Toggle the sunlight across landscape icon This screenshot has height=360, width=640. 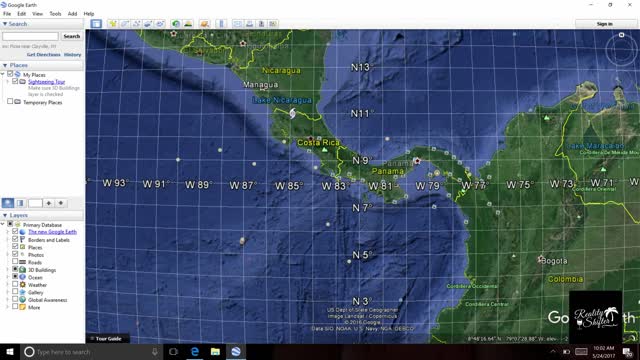click(188, 24)
